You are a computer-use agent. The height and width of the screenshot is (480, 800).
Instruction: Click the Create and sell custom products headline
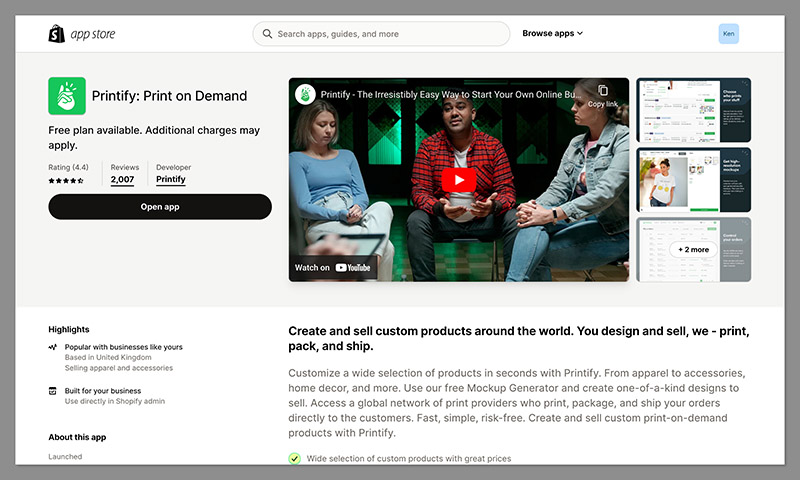click(x=518, y=338)
